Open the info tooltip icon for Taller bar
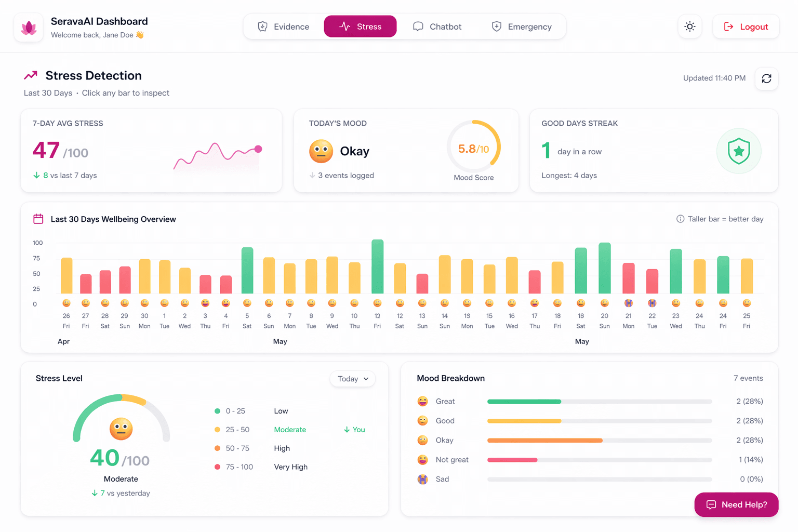798x532 pixels. click(680, 219)
